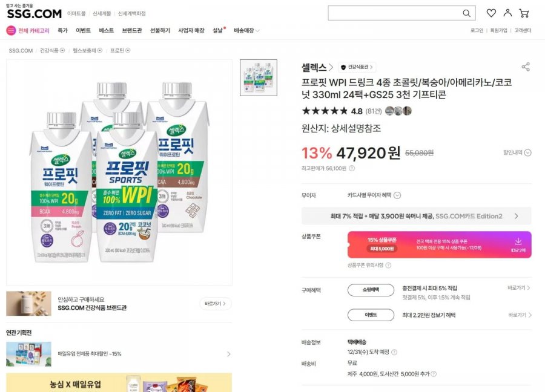
Task: Click the share icon for this product
Action: tap(526, 67)
